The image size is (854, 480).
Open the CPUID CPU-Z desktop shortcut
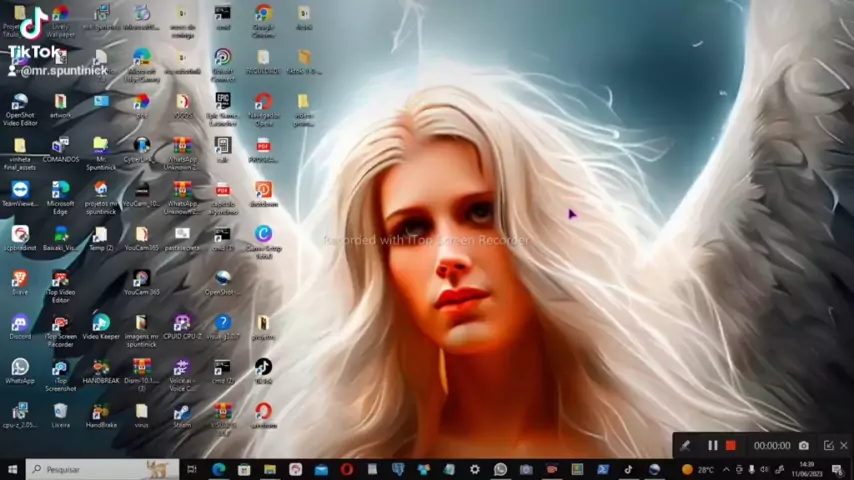click(x=182, y=327)
